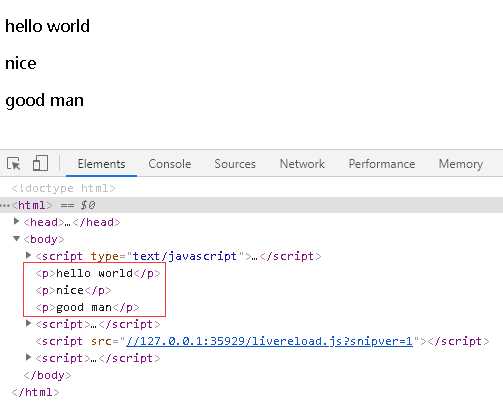Open the livereload.js source link
503x411 pixels.
pyautogui.click(x=269, y=341)
